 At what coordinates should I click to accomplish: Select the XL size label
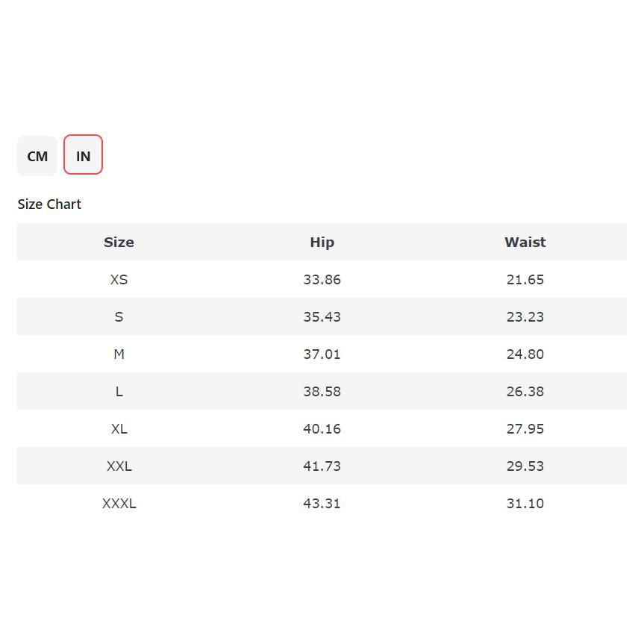tap(119, 429)
